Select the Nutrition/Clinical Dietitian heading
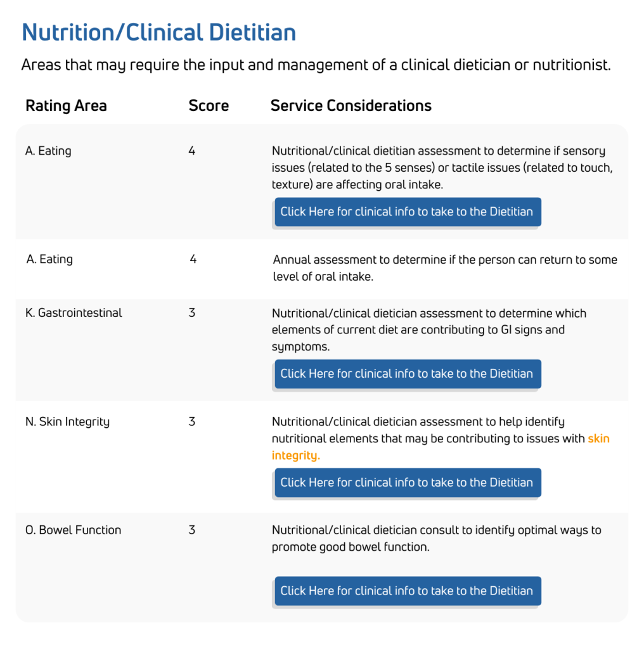 [158, 32]
